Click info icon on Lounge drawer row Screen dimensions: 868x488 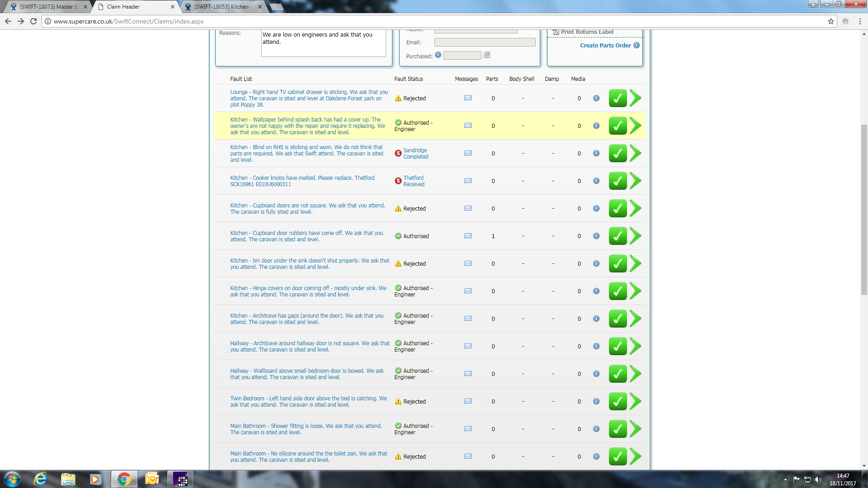point(596,98)
